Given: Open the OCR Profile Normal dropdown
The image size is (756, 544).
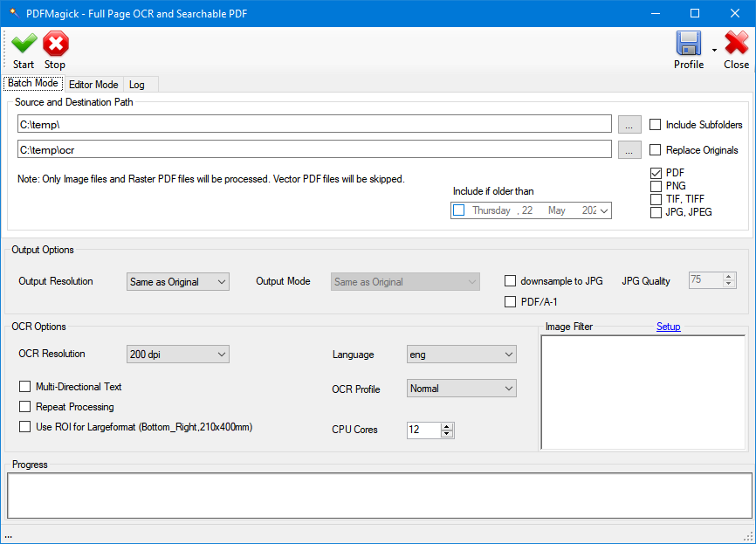Looking at the screenshot, I should 462,389.
